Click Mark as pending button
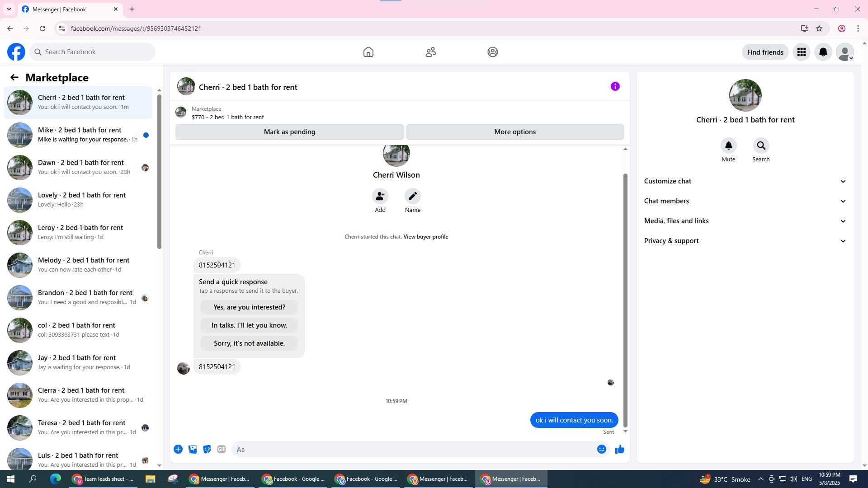The image size is (868, 488). [290, 132]
